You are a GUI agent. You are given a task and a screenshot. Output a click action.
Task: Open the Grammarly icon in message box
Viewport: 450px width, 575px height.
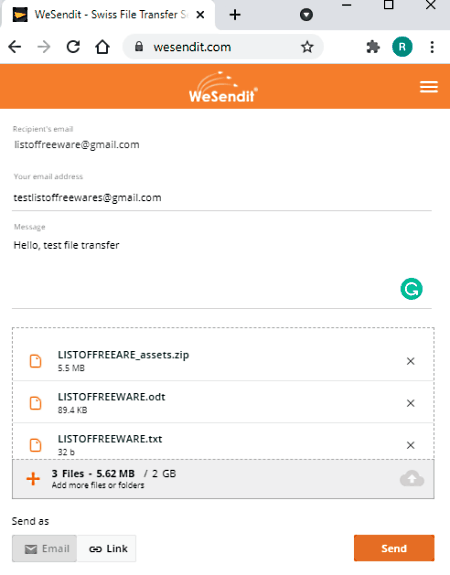(411, 289)
